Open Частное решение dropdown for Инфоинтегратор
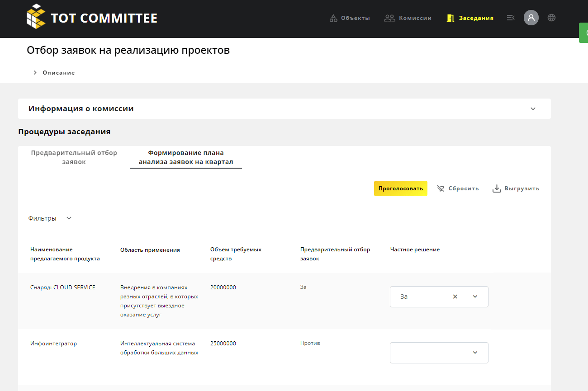Viewport: 588px width, 391px height. pyautogui.click(x=439, y=353)
